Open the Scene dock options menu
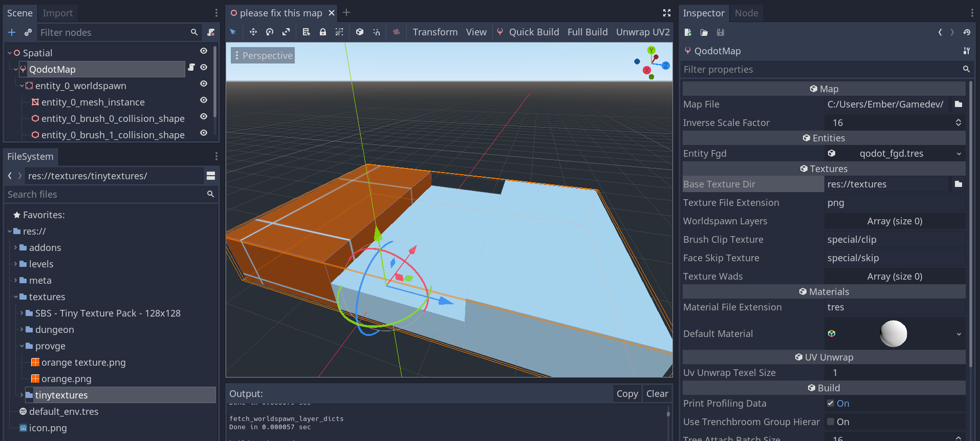980x441 pixels. (x=216, y=13)
